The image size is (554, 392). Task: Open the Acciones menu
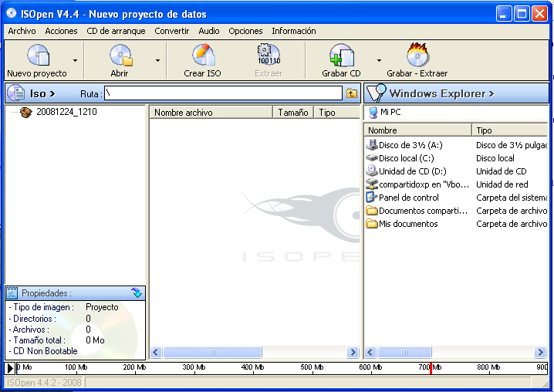pos(61,31)
